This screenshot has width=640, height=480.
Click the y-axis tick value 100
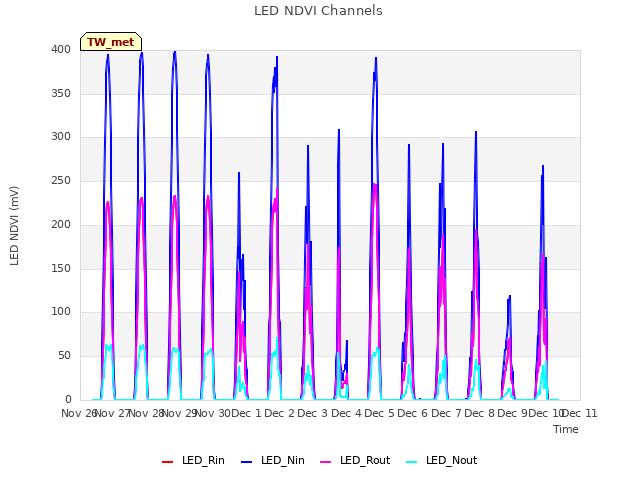(61, 312)
